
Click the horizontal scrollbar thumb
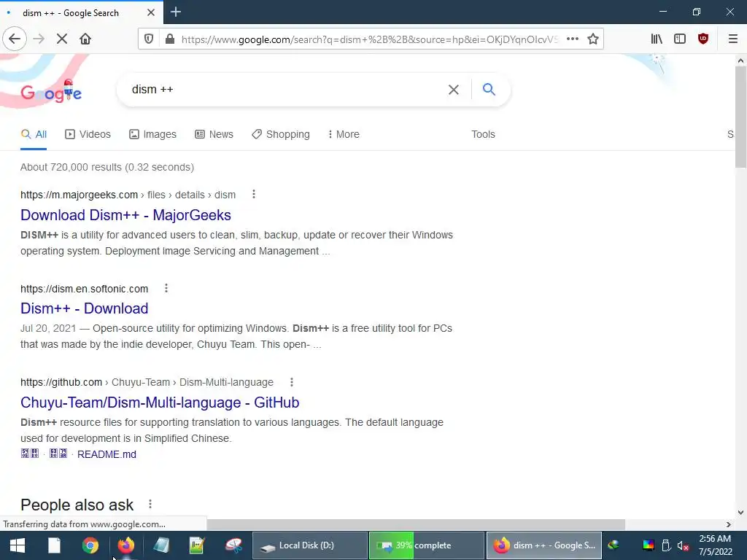click(415, 524)
